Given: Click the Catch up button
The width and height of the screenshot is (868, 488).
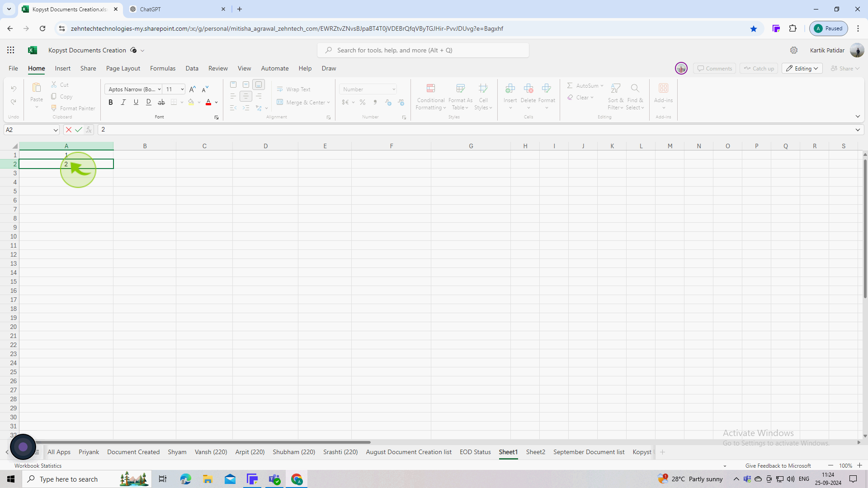Looking at the screenshot, I should [x=759, y=68].
